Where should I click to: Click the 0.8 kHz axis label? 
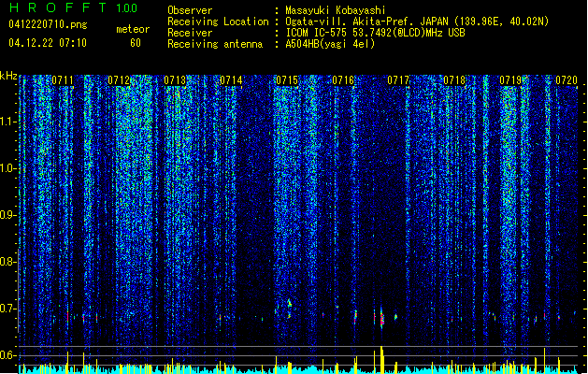7,262
